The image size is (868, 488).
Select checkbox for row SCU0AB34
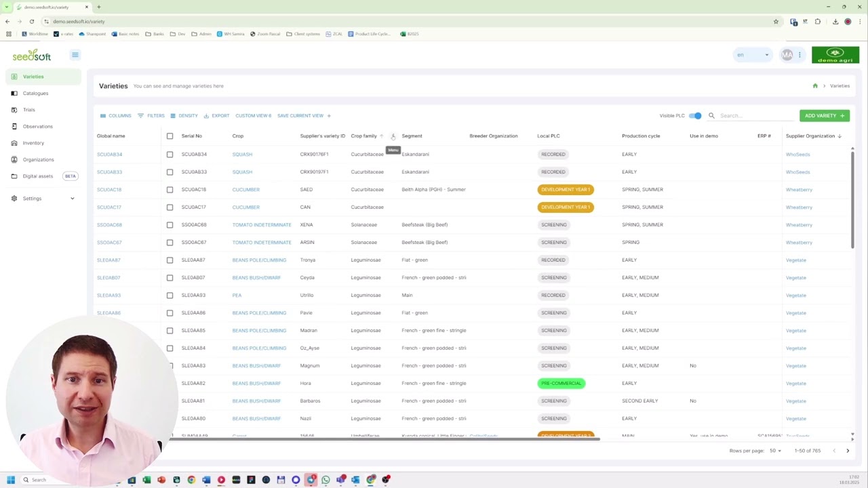point(170,155)
